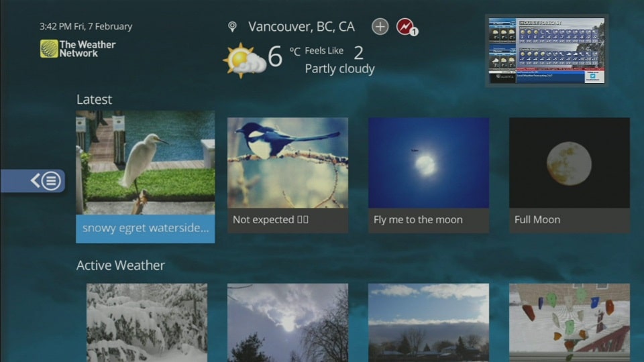This screenshot has height=362, width=644.
Task: Click the partly cloudy sun icon
Action: pyautogui.click(x=244, y=60)
